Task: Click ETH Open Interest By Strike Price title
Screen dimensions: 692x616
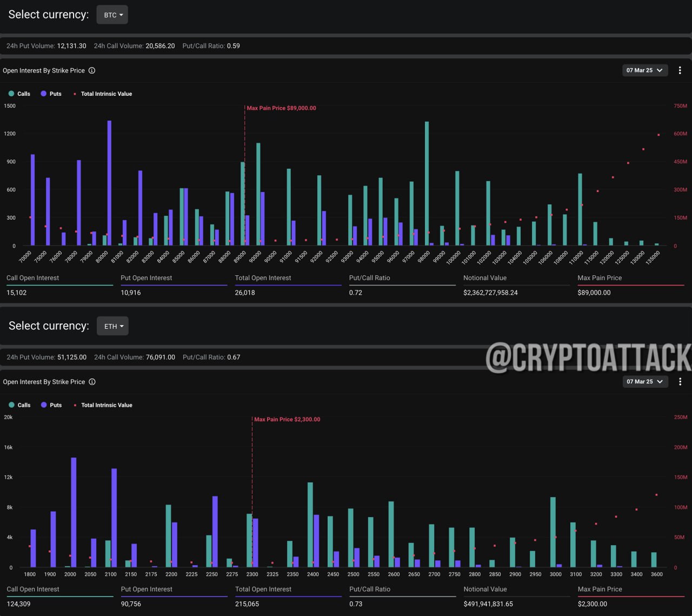Action: tap(44, 382)
